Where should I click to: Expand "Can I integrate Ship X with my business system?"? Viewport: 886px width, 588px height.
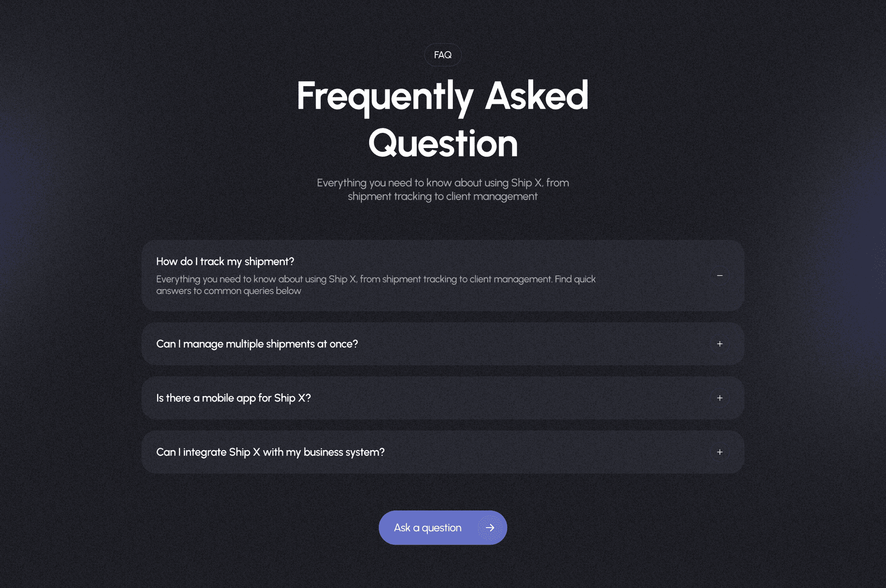point(270,452)
